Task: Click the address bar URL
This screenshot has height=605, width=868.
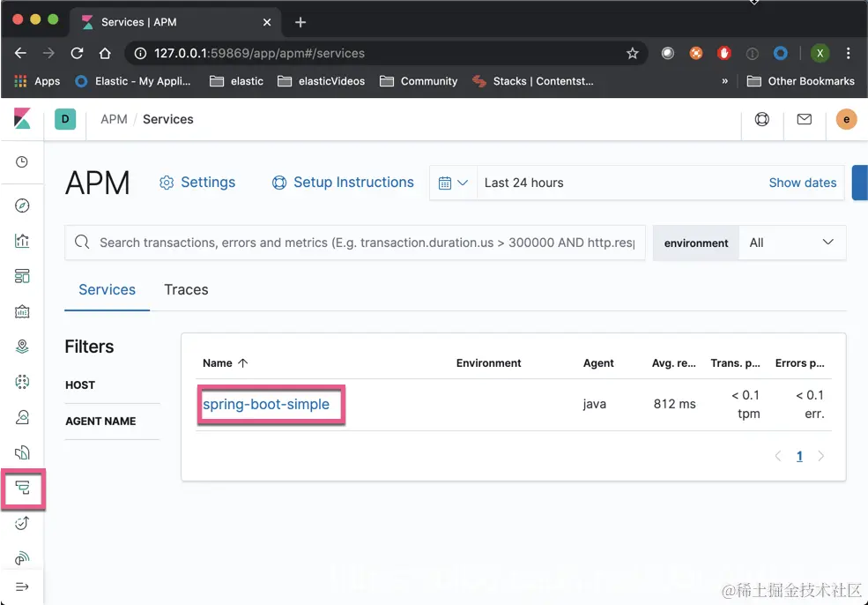Action: (x=259, y=53)
